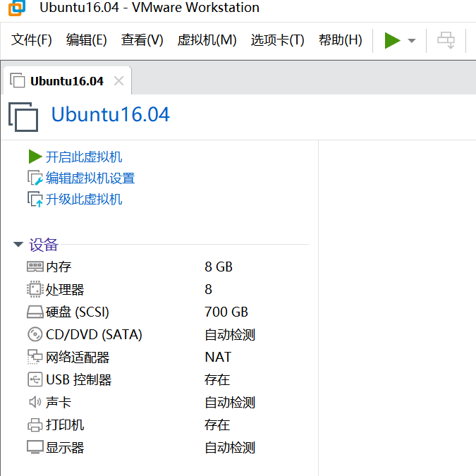
Task: Click the NAT network value
Action: point(218,357)
